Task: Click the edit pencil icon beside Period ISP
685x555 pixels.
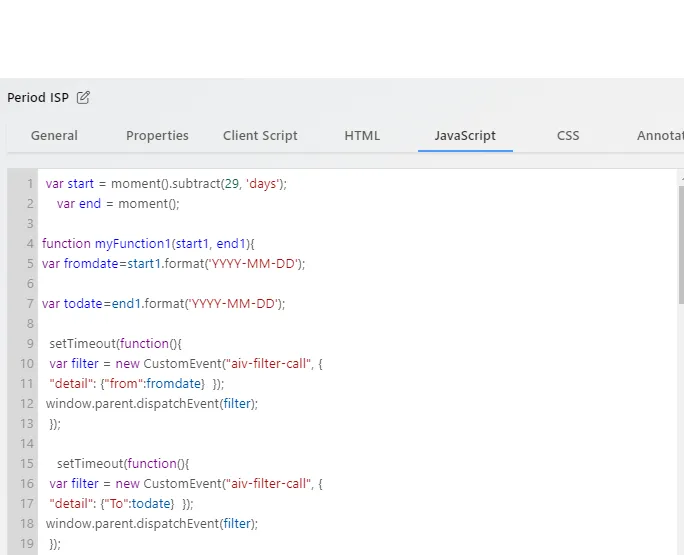Action: 83,97
